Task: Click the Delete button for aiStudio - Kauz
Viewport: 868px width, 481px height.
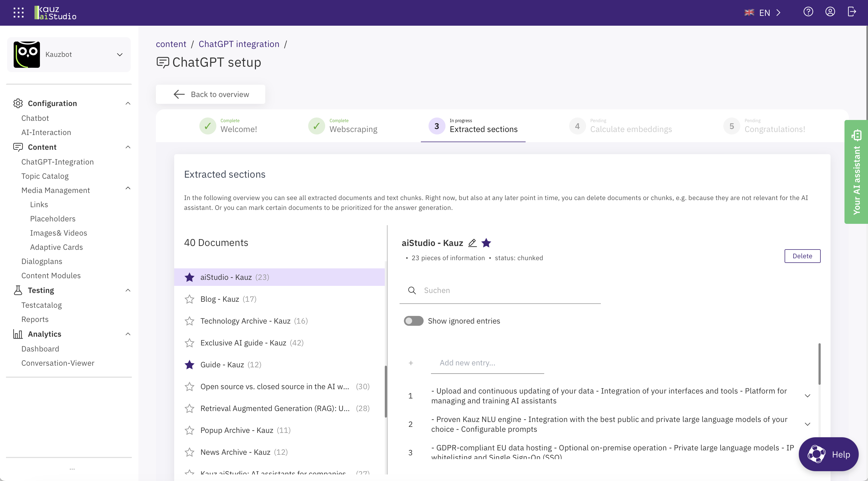Action: coord(802,255)
